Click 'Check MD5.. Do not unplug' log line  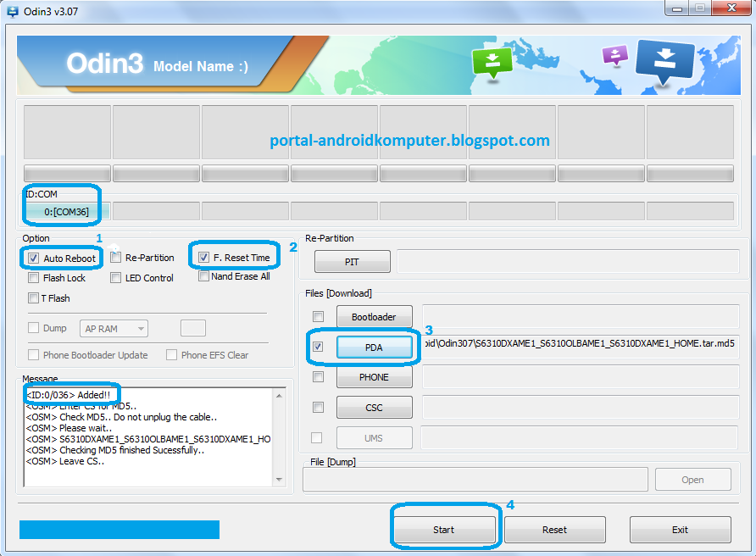121,417
